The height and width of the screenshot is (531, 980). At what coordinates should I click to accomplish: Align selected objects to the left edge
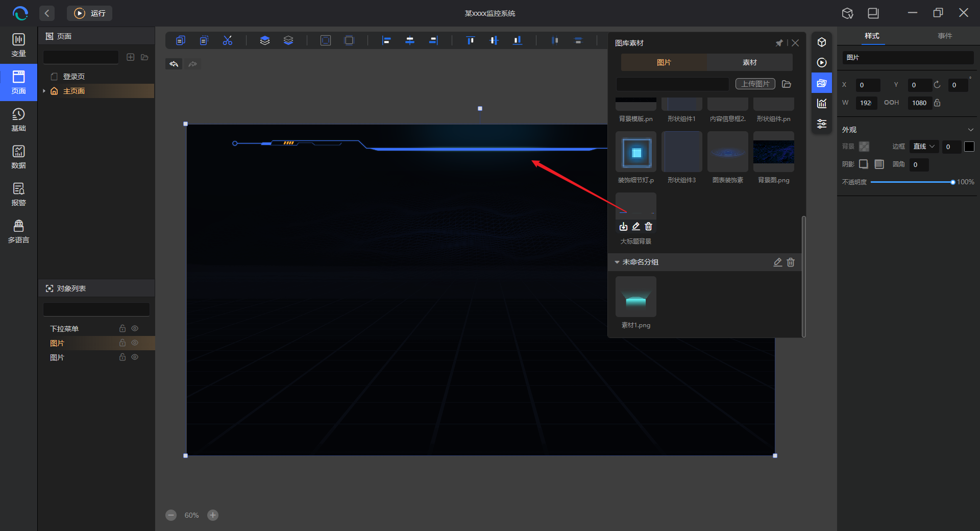pos(386,40)
